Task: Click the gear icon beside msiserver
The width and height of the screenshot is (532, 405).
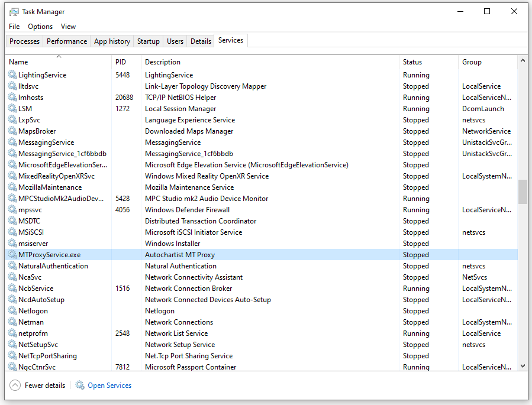Action: (12, 243)
